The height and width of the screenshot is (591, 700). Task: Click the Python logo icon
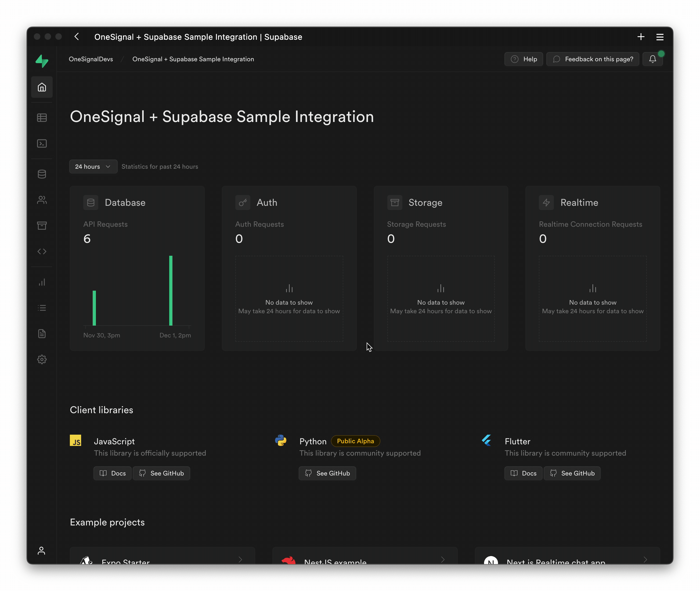tap(281, 440)
